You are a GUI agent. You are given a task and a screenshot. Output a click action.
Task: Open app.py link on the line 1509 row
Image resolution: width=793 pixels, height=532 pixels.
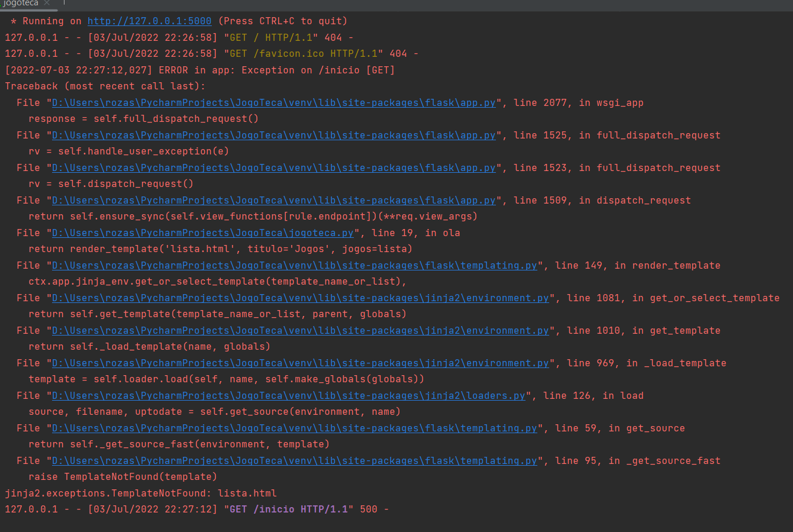point(274,201)
